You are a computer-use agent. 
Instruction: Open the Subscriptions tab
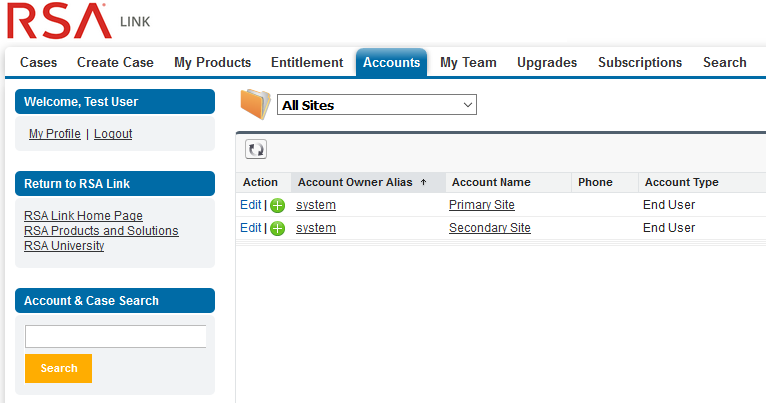[640, 63]
